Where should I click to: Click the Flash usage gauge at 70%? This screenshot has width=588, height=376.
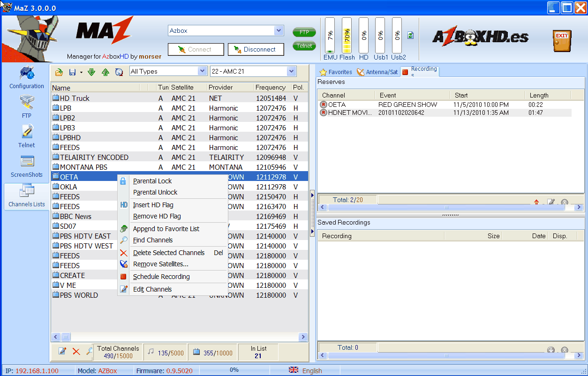pyautogui.click(x=347, y=36)
